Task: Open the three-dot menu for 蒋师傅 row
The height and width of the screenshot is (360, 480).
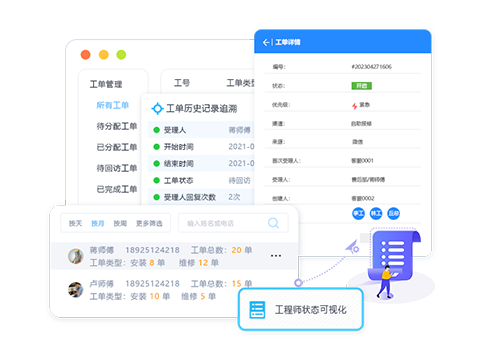Action: click(x=276, y=256)
